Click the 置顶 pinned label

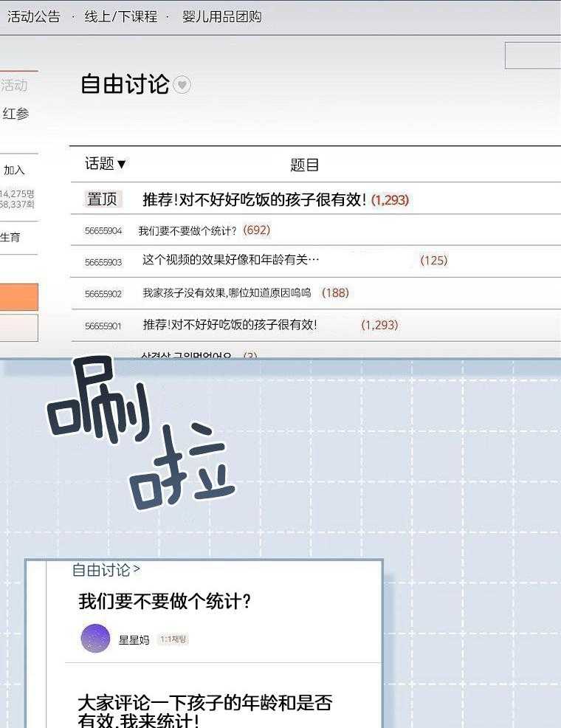[x=102, y=199]
